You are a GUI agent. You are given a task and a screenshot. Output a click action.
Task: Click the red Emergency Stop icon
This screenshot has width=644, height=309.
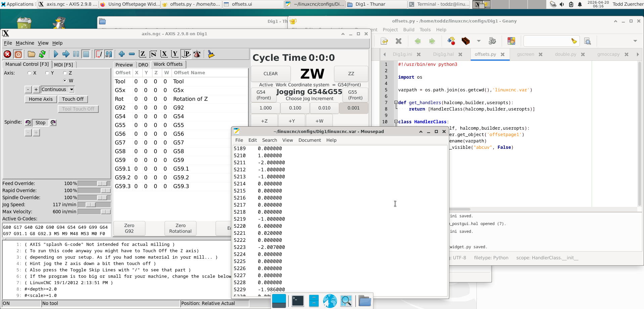(7, 54)
